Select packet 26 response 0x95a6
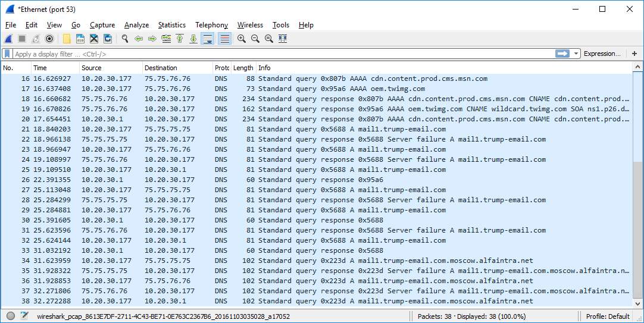The image size is (644, 323). pos(317,180)
